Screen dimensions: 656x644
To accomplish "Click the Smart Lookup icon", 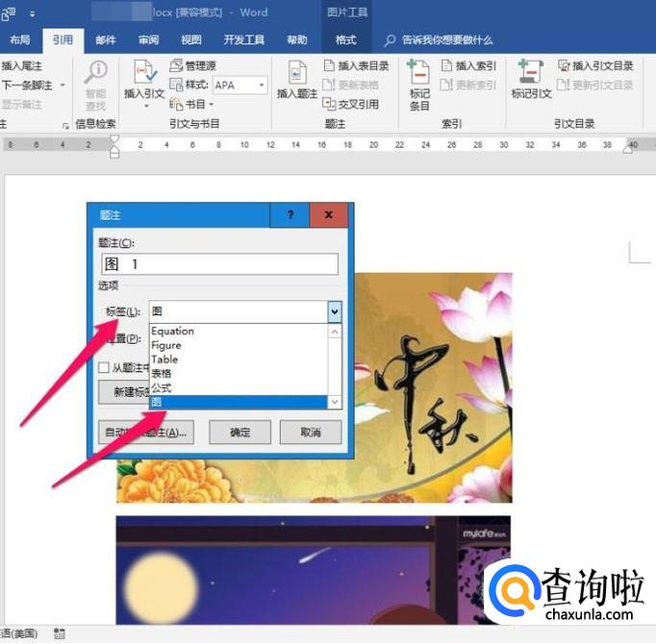I will point(96,72).
